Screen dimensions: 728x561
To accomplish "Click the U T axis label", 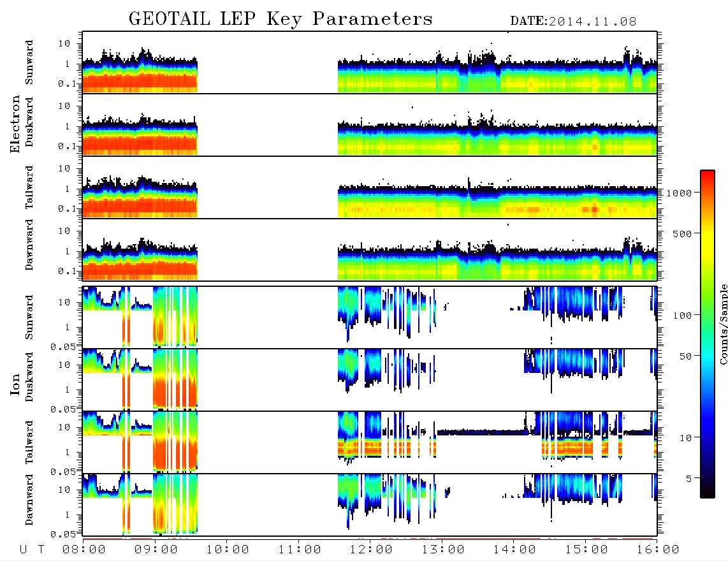I will coord(32,550).
